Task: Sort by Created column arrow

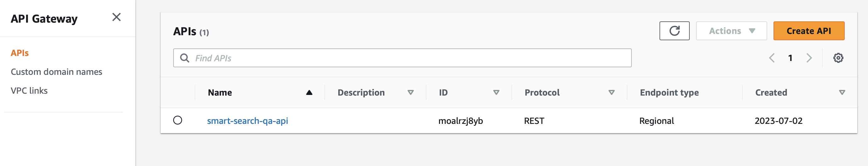Action: click(x=842, y=92)
